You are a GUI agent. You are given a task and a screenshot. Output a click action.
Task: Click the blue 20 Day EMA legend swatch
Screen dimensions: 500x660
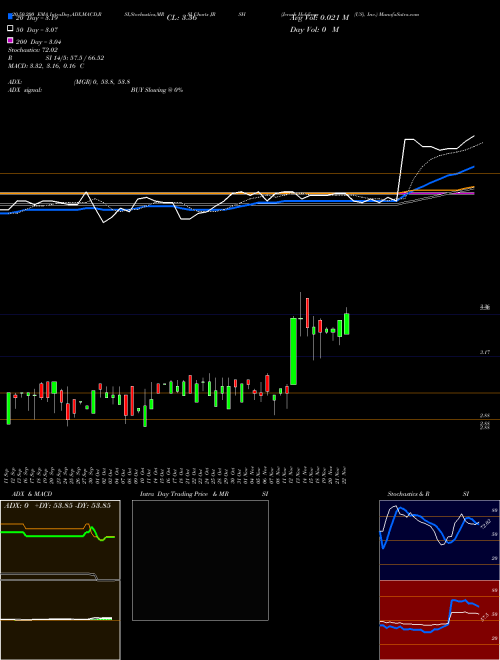point(10,17)
